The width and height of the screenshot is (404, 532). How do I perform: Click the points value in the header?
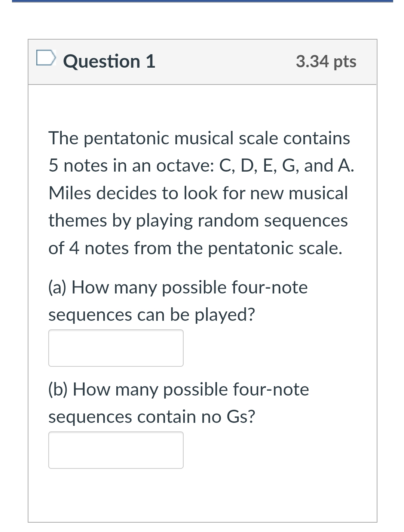pos(325,62)
